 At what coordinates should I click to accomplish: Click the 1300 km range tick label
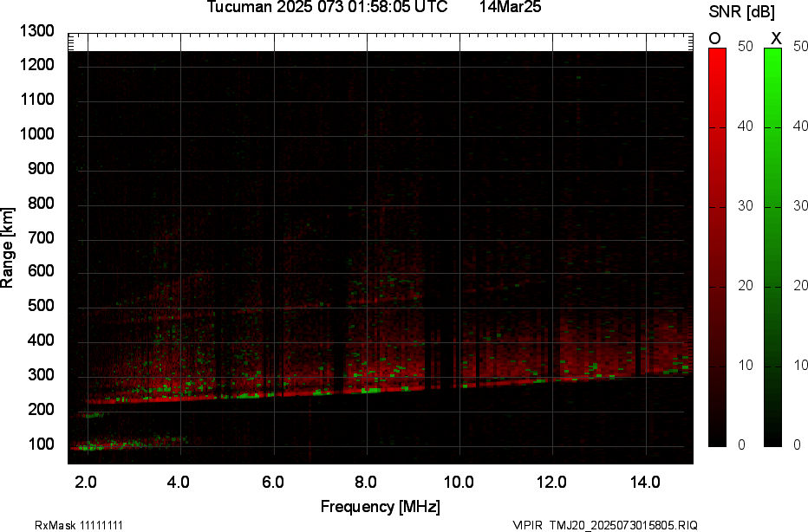click(37, 31)
